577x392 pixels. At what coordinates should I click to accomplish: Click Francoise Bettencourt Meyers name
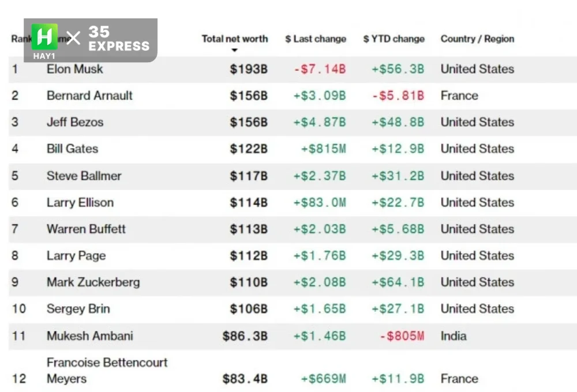(107, 370)
